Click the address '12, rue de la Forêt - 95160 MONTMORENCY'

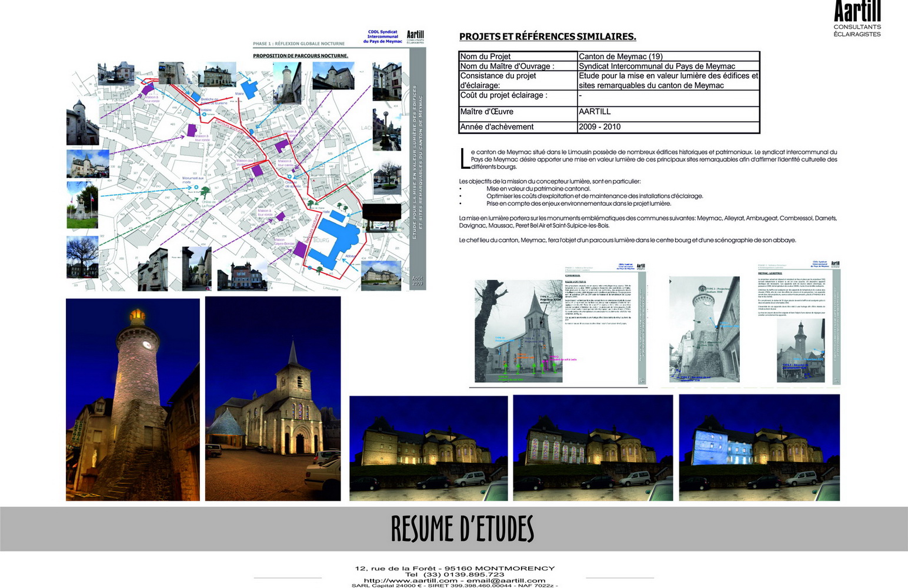click(455, 569)
